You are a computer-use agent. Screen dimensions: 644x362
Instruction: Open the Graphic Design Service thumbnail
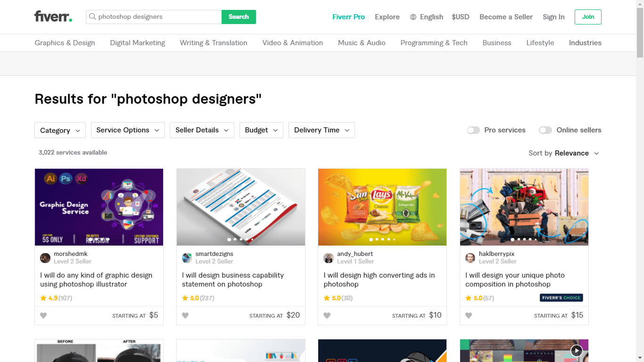point(99,207)
